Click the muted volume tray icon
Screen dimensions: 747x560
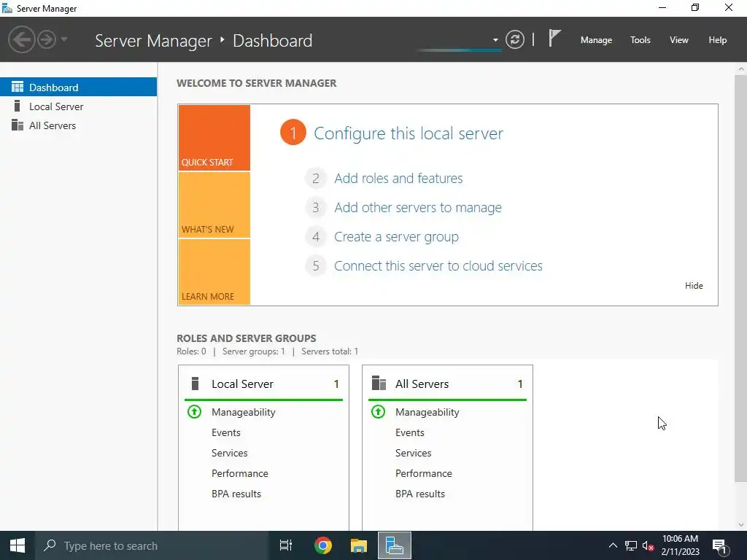648,545
